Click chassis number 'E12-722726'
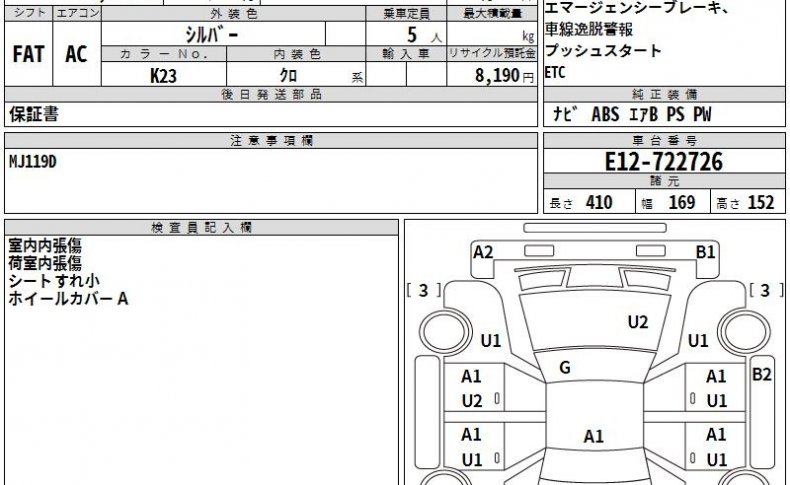Image resolution: width=790 pixels, height=485 pixels. coord(664,161)
